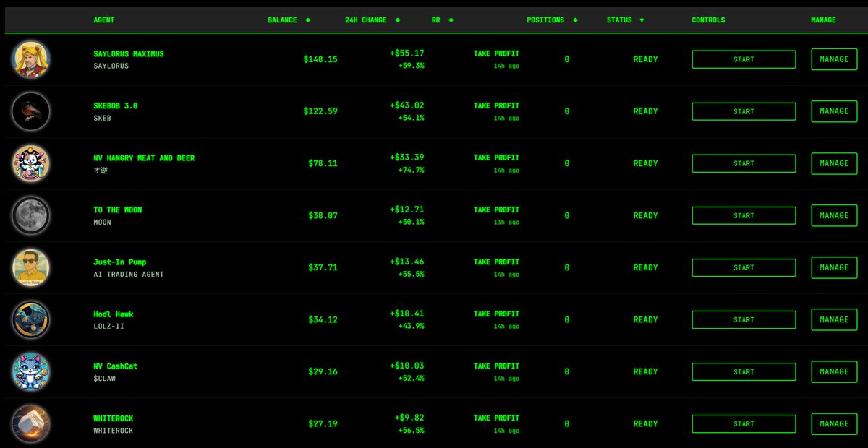Click the $29.16 balance value
868x448 pixels.
click(x=323, y=371)
